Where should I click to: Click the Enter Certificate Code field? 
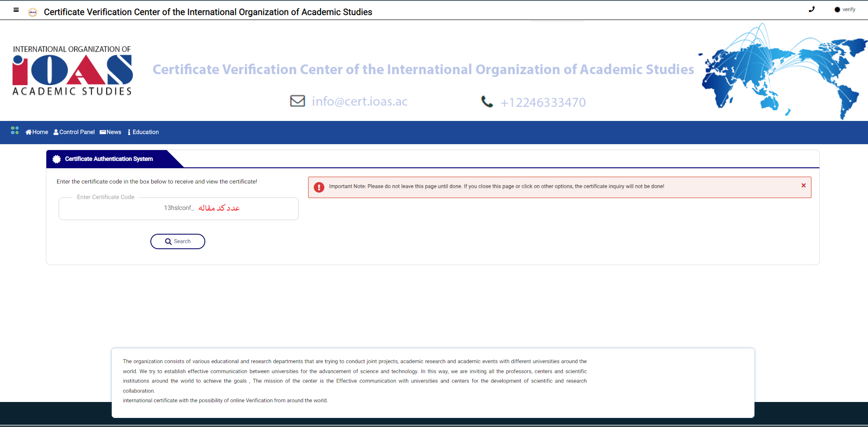(179, 209)
